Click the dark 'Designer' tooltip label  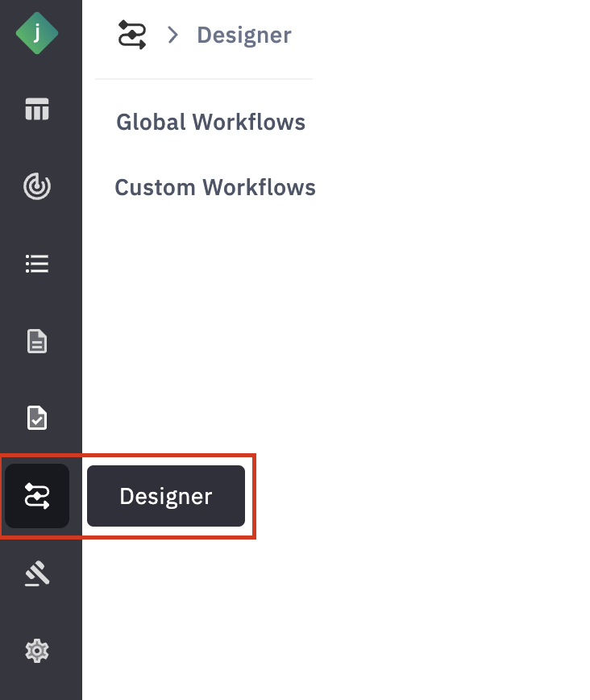click(166, 496)
